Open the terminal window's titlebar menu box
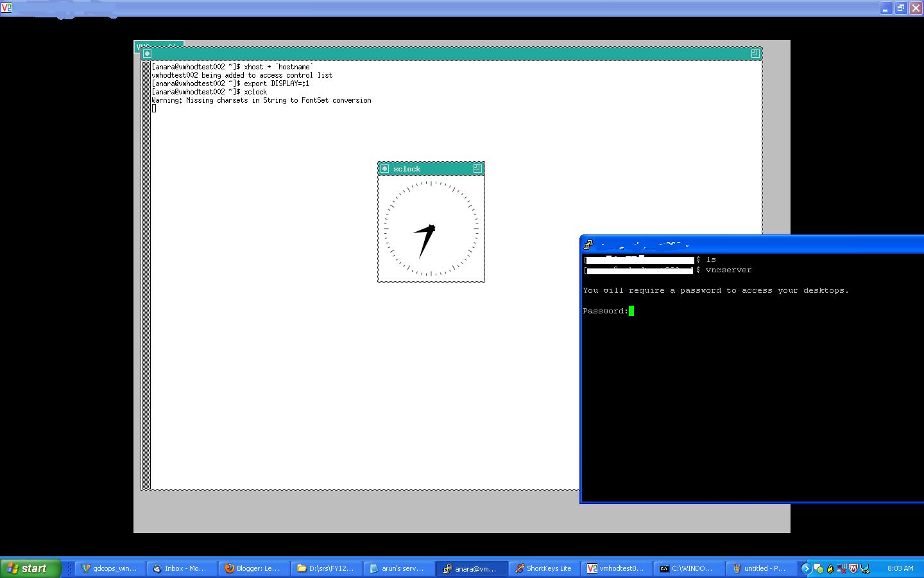Image resolution: width=924 pixels, height=578 pixels. point(146,53)
